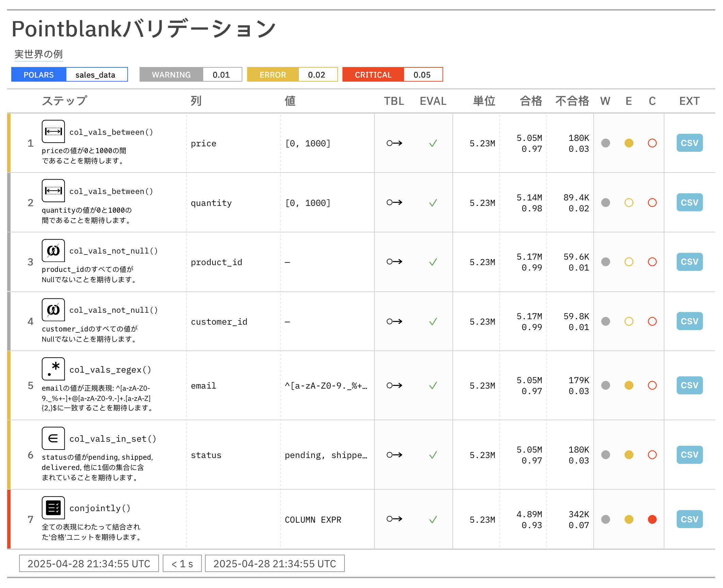Click the TBL arrow icon in price row

394,143
